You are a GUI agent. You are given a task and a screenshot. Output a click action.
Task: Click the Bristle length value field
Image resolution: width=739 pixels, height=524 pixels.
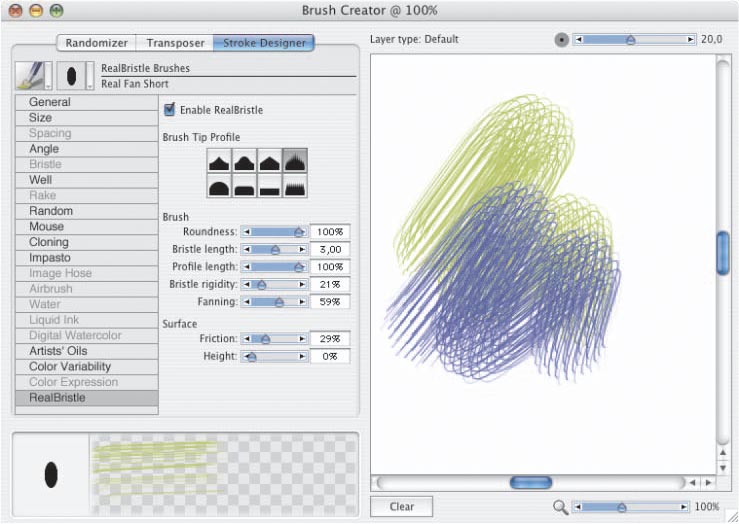click(x=329, y=249)
